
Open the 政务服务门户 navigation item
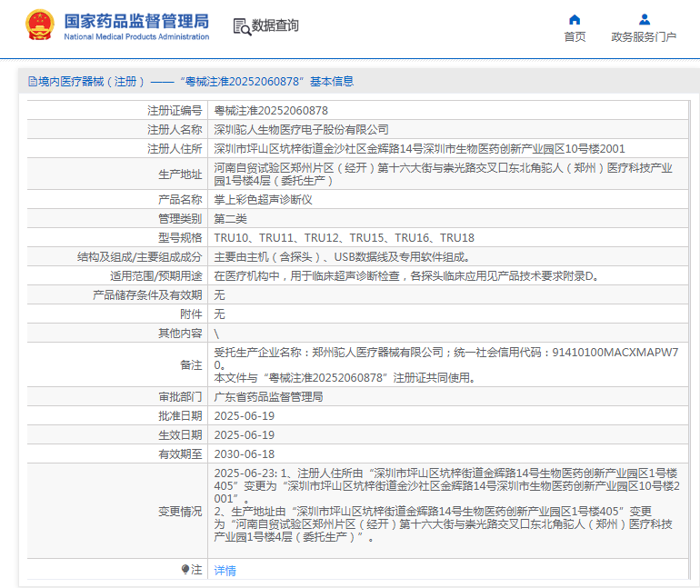point(644,37)
